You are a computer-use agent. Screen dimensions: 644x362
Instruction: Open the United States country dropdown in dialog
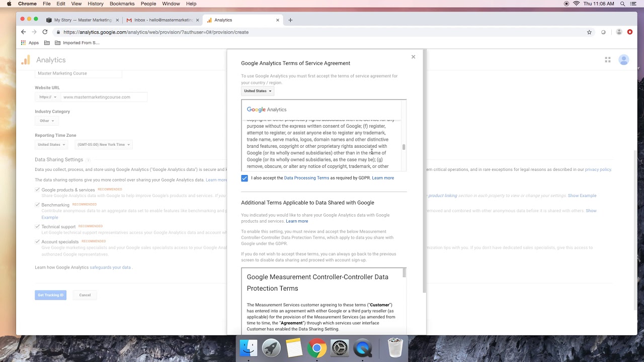(258, 91)
